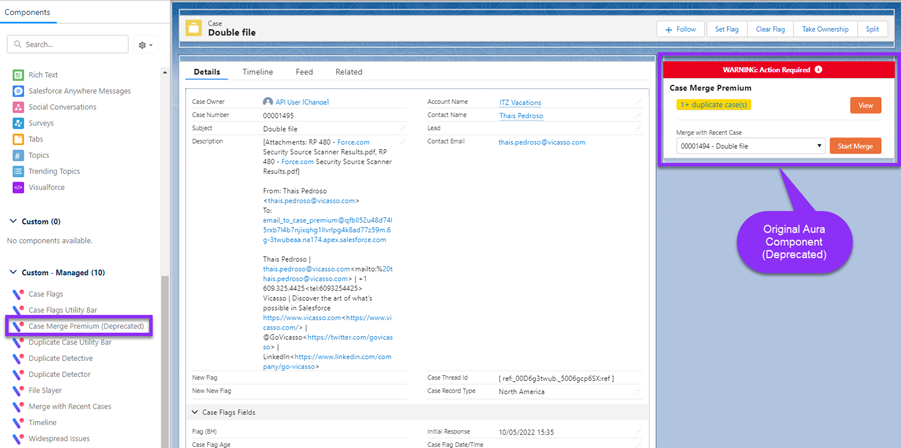Image resolution: width=901 pixels, height=448 pixels.
Task: Click the Follow button
Action: point(681,29)
